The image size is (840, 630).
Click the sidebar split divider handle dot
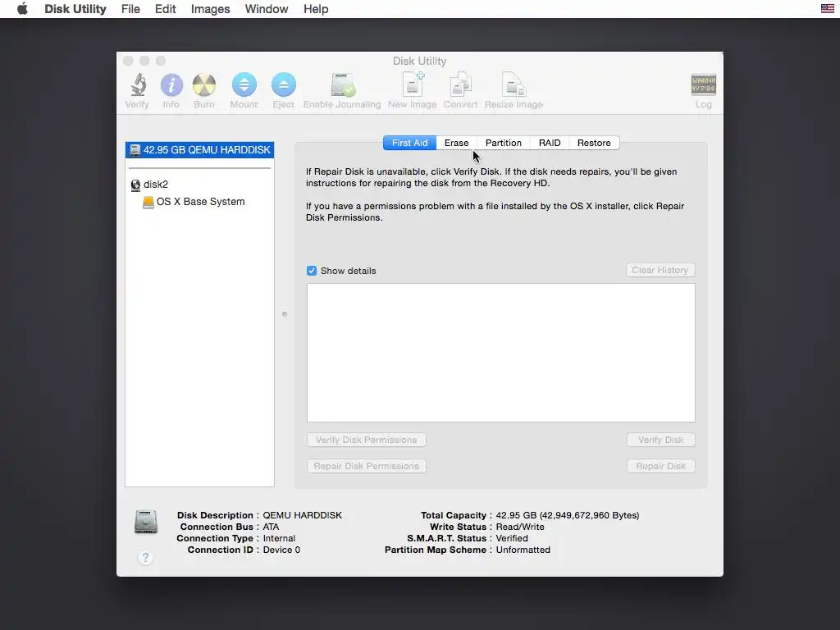285,314
